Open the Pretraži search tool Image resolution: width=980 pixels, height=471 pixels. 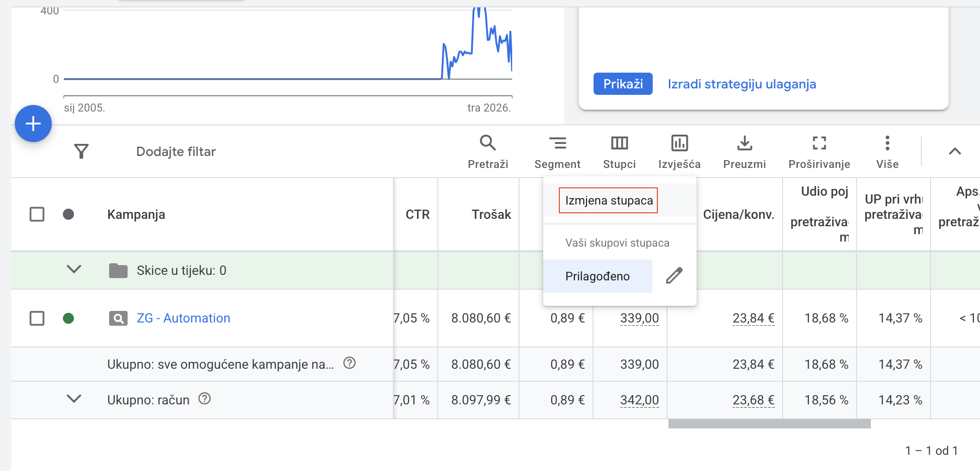point(488,143)
